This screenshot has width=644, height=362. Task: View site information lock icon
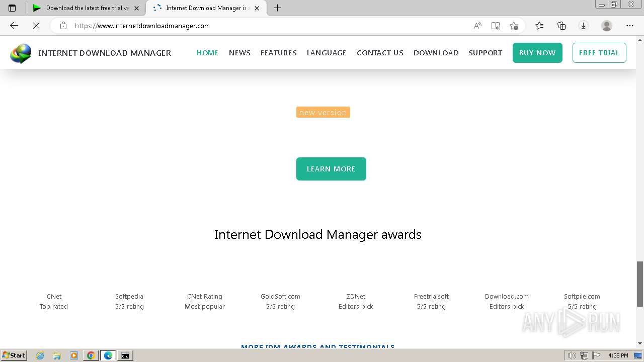63,26
